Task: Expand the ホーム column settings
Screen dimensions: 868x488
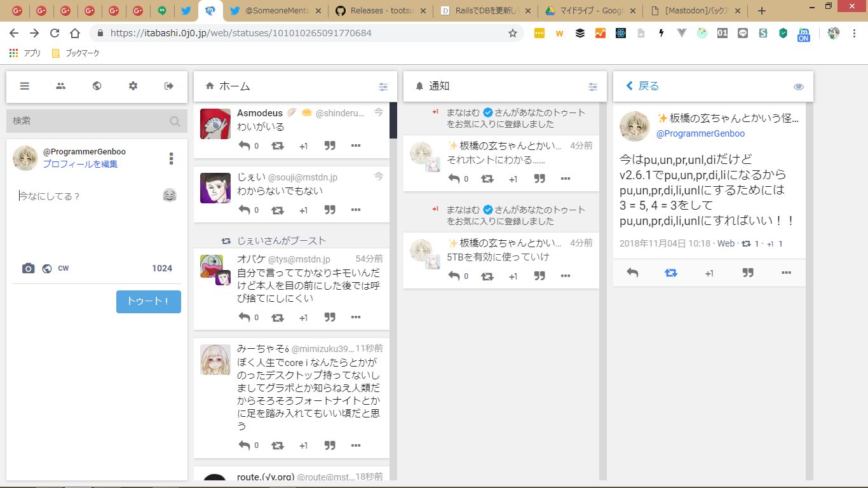Action: [383, 87]
